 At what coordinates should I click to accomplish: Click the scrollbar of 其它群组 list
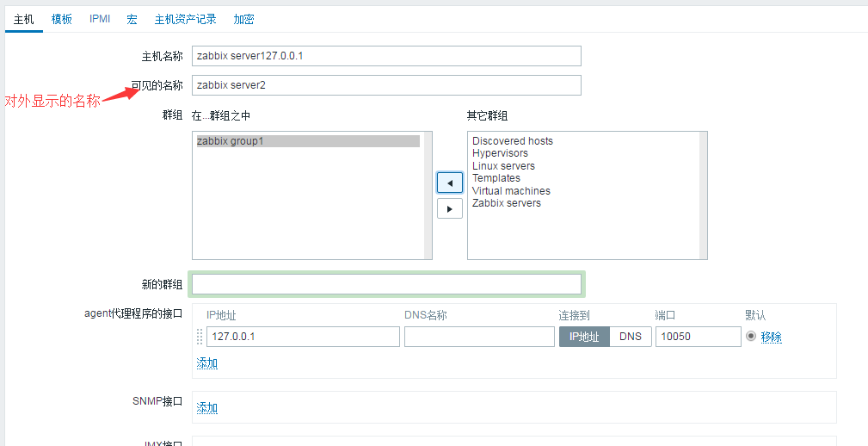[703, 195]
